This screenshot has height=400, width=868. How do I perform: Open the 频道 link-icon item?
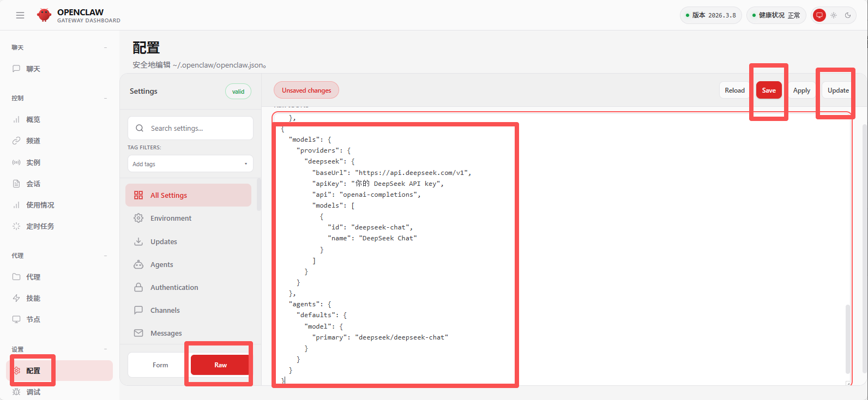point(59,141)
